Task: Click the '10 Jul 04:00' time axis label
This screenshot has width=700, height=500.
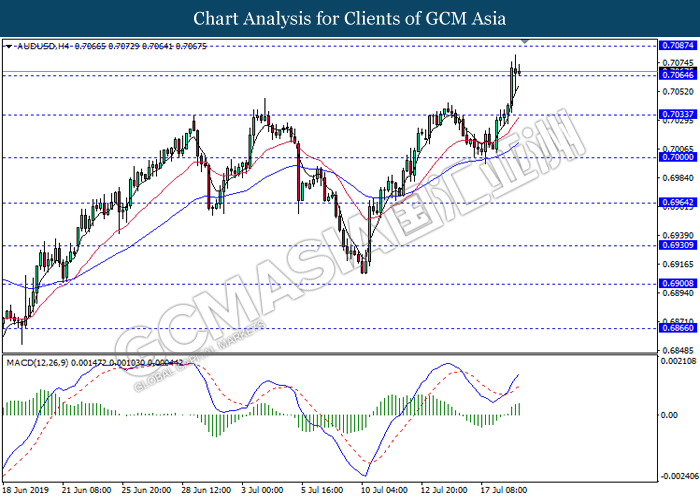Action: point(384,490)
